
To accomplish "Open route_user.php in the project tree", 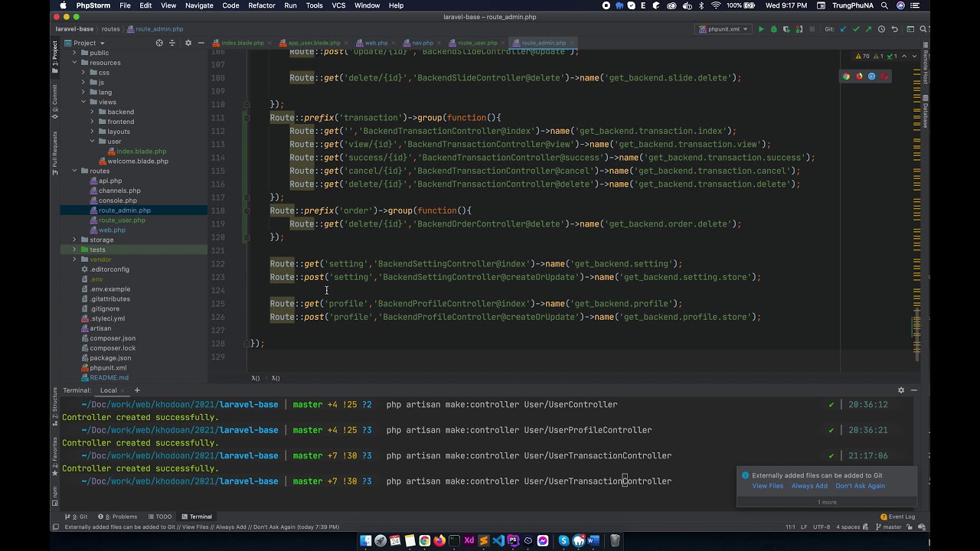I will click(x=121, y=220).
